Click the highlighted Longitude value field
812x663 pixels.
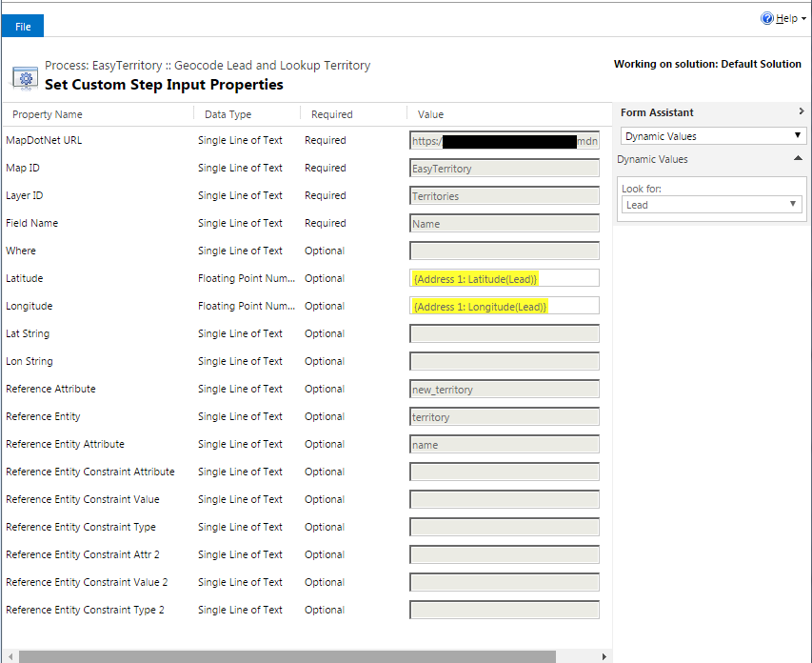pos(505,305)
